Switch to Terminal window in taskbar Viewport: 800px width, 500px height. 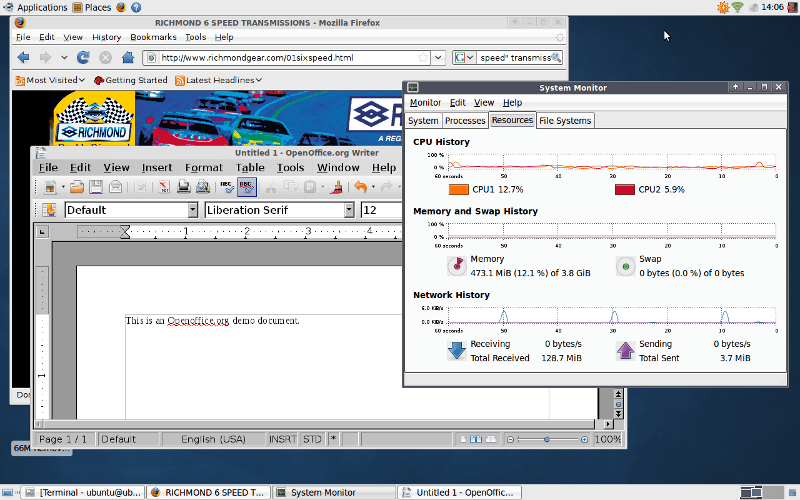84,492
